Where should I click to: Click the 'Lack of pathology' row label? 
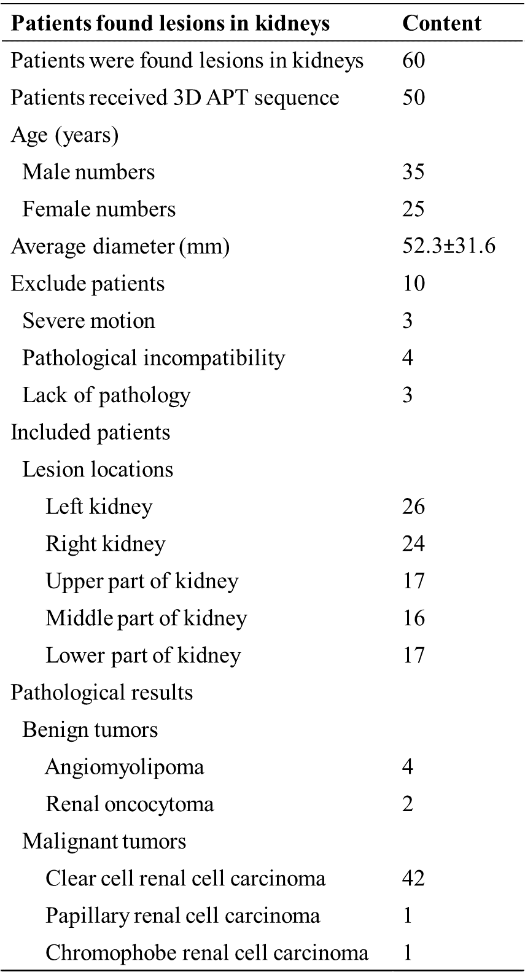tap(106, 395)
